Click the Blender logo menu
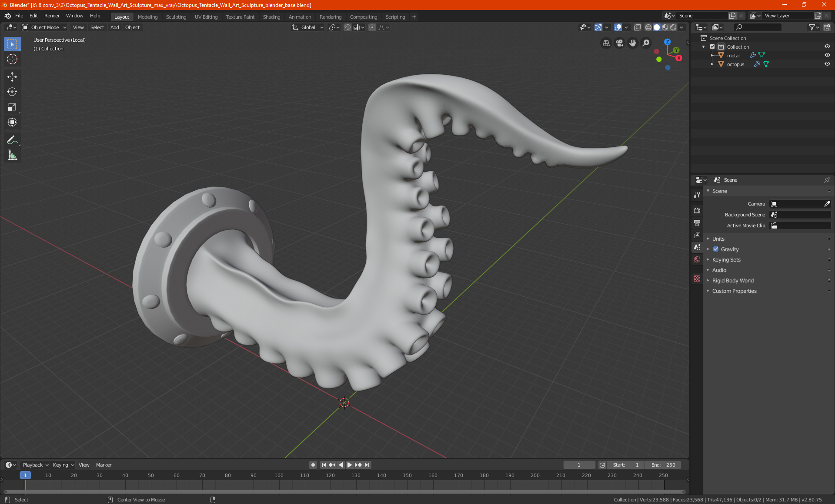This screenshot has height=504, width=835. coord(8,16)
